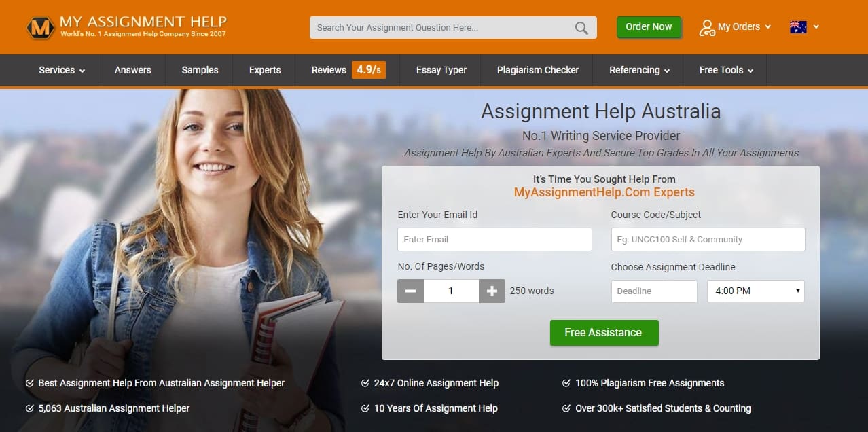868x432 pixels.
Task: Increase page count with plus button
Action: pyautogui.click(x=492, y=291)
